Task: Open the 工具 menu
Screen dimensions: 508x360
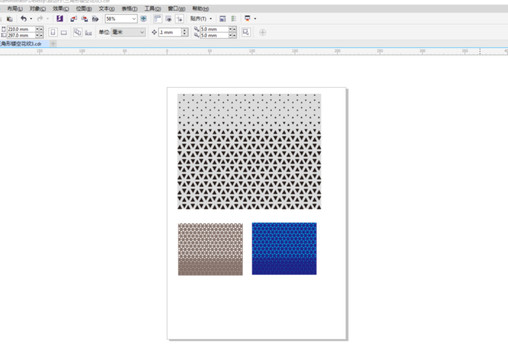Action: pos(153,8)
